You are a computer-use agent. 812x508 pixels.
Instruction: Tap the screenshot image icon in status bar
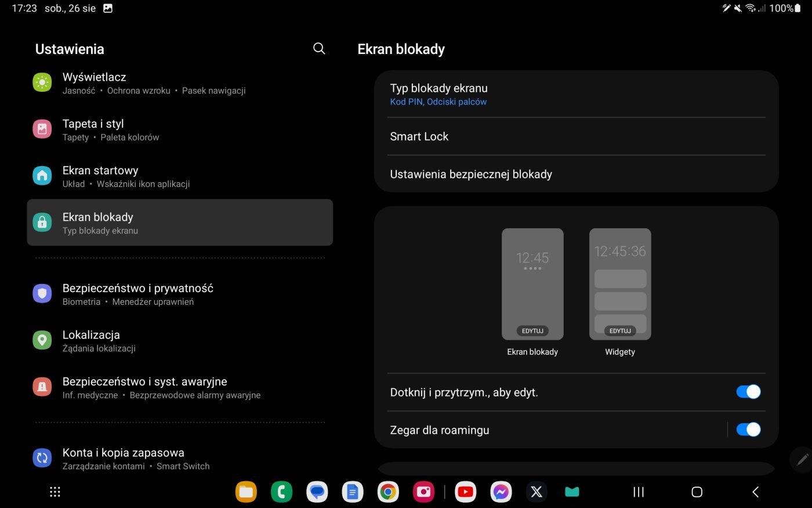click(x=108, y=8)
